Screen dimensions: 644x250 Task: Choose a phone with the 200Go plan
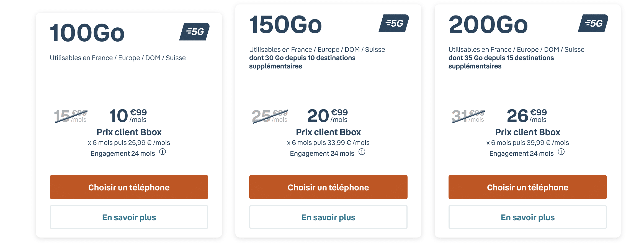tap(528, 187)
